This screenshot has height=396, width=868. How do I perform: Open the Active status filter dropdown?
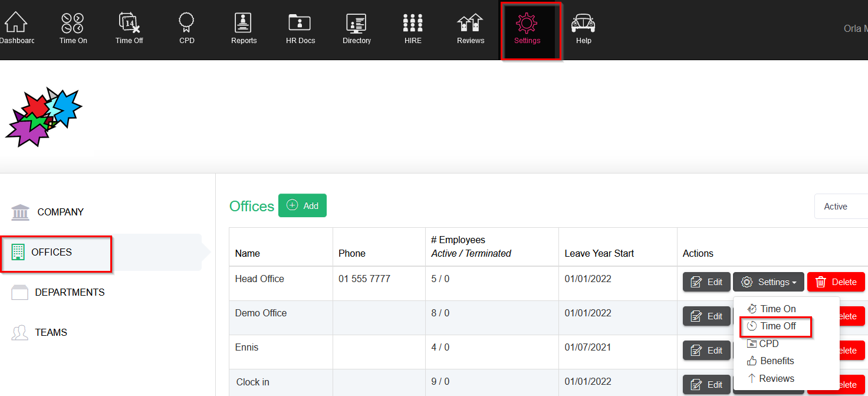point(840,207)
